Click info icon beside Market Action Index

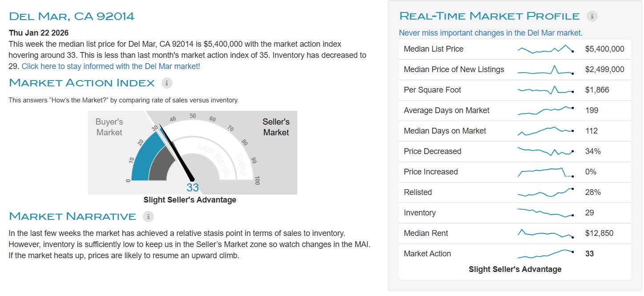coord(167,83)
